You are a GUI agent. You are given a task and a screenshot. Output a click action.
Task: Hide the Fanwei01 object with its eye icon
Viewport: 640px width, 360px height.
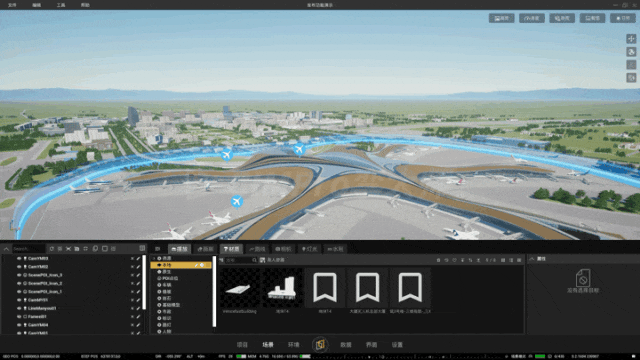[19, 316]
